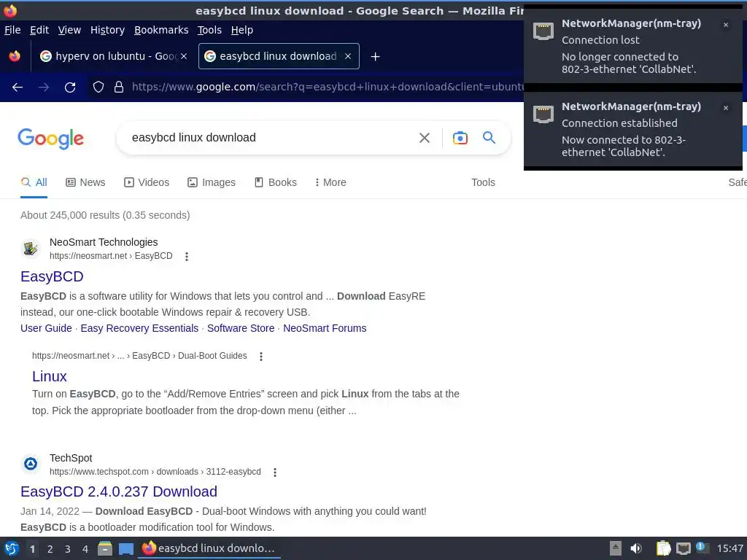Dismiss the 'Connection lost' notification
747x560 pixels.
[726, 25]
